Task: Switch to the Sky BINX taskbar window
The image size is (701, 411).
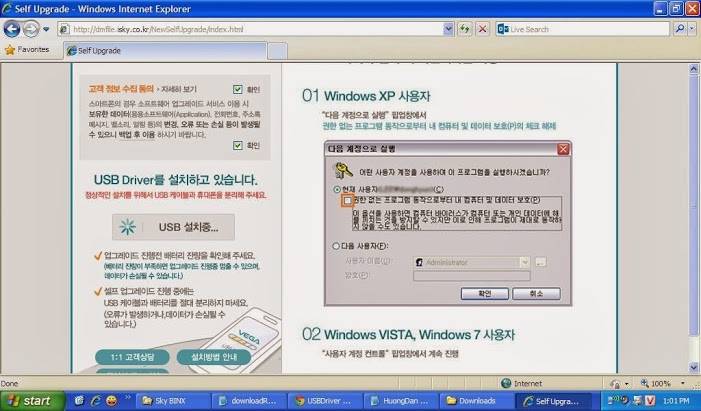Action: 172,401
